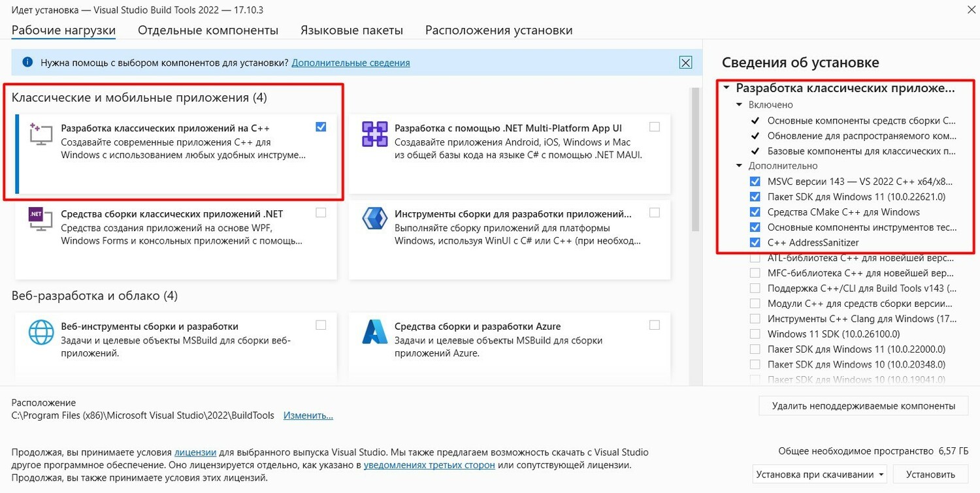Screen dimensions: 980x493
Task: Click the .NET desktop build tools icon
Action: pyautogui.click(x=41, y=219)
